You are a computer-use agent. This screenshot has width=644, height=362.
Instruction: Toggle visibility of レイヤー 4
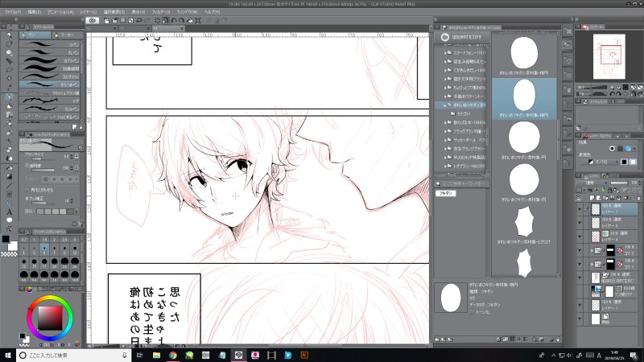point(580,237)
